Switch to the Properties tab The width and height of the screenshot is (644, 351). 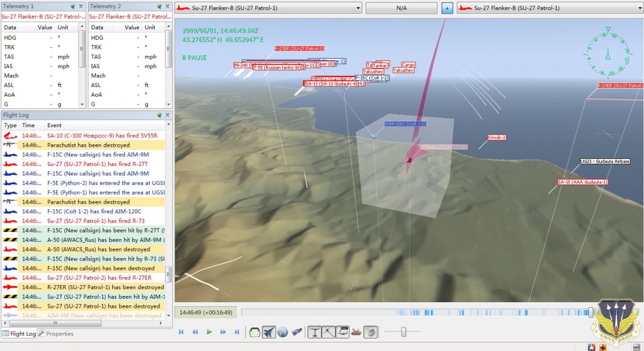click(x=56, y=334)
